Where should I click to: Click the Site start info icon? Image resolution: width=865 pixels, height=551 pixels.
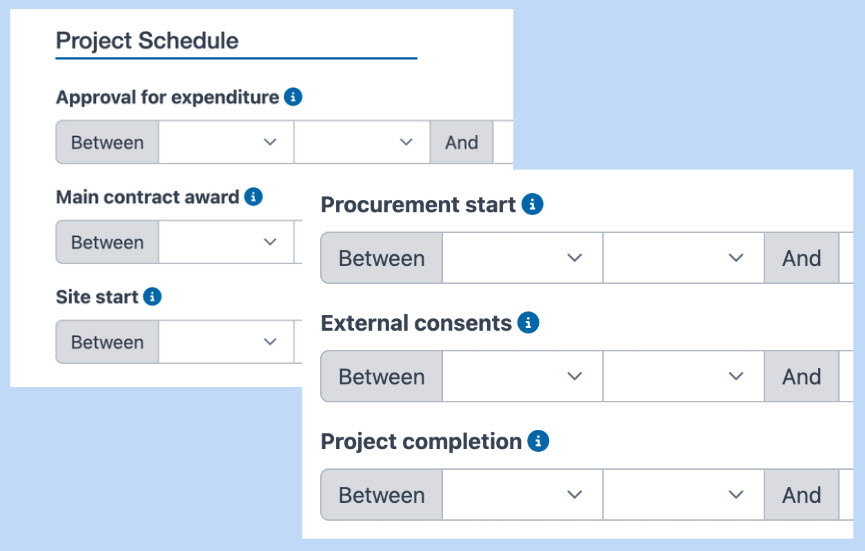click(152, 297)
